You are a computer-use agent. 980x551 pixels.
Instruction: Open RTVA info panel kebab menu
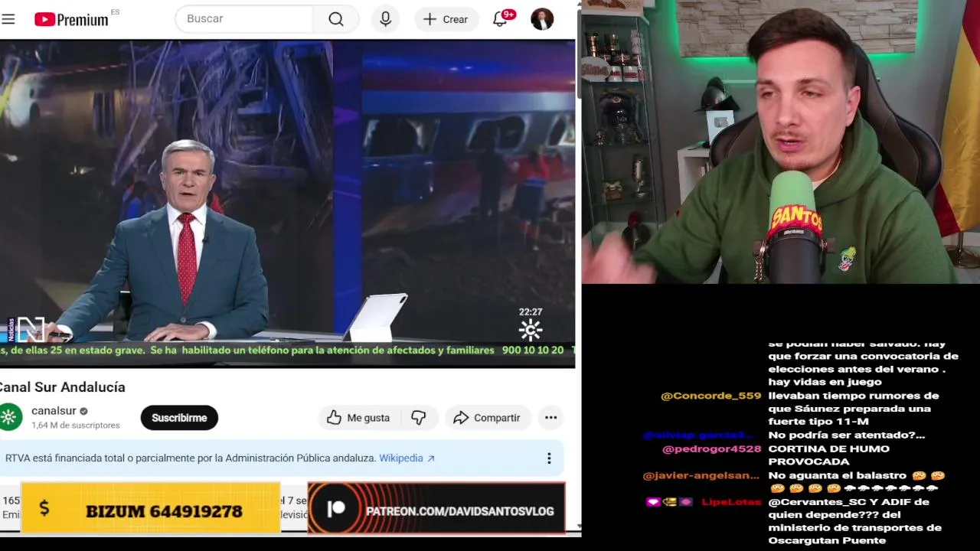point(548,458)
